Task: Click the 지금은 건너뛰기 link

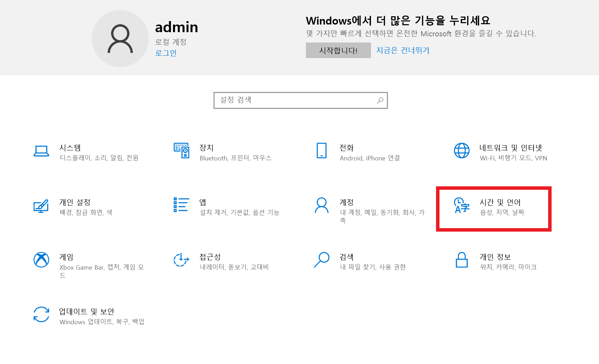Action: (403, 50)
